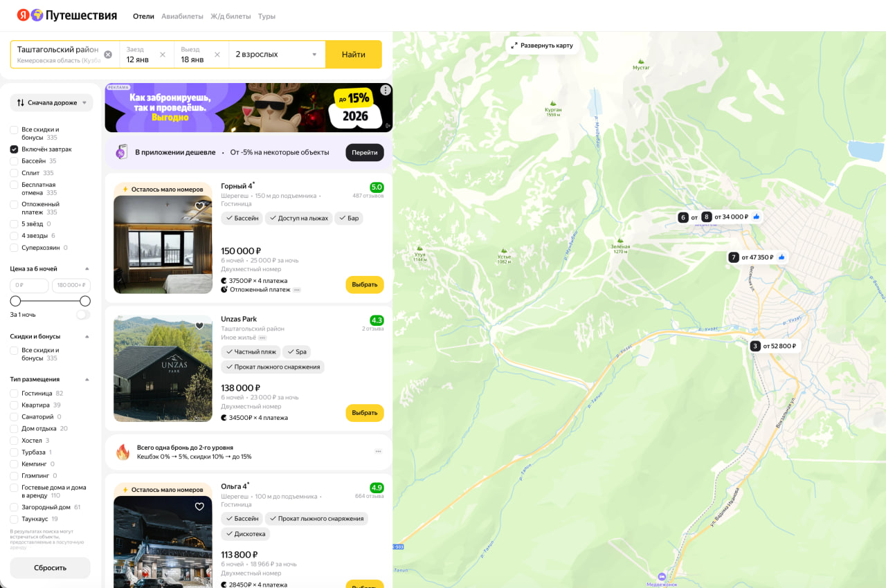Collapse the Тип размещения filter section

(x=87, y=379)
